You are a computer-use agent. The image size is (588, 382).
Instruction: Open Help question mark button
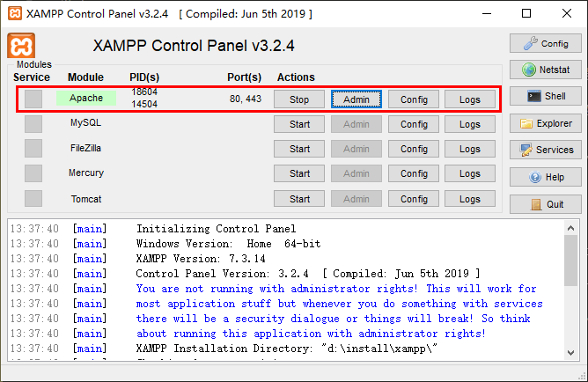click(545, 177)
